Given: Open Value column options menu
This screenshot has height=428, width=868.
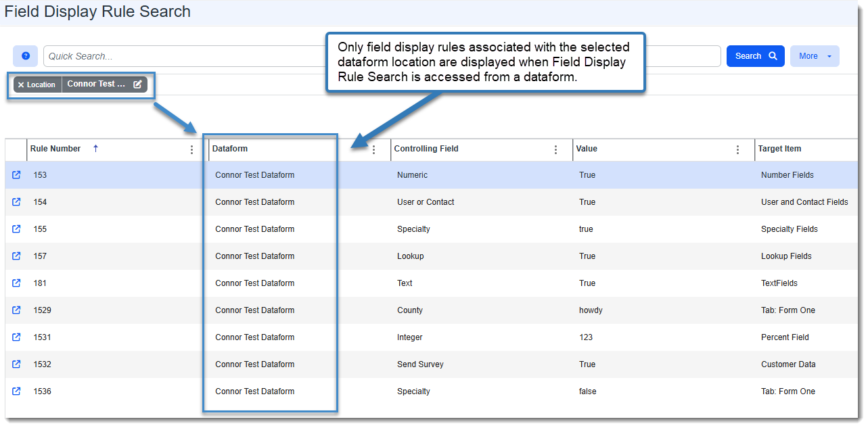Looking at the screenshot, I should [737, 150].
